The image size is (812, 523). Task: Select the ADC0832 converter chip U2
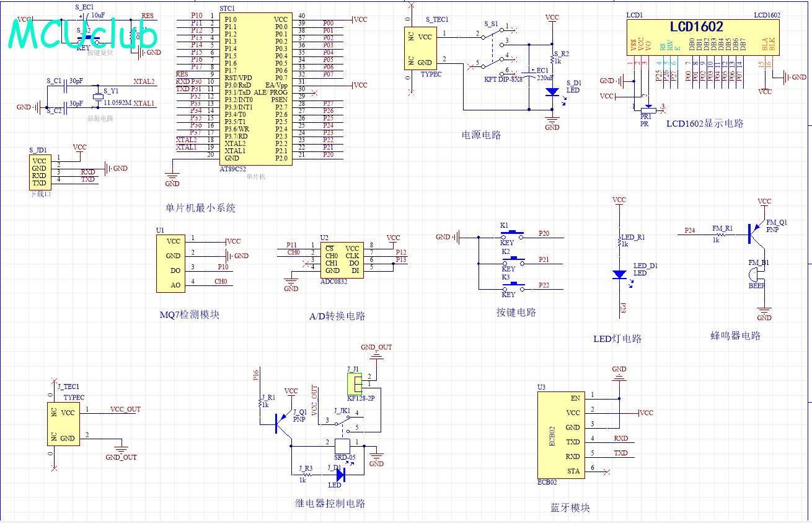pos(342,259)
